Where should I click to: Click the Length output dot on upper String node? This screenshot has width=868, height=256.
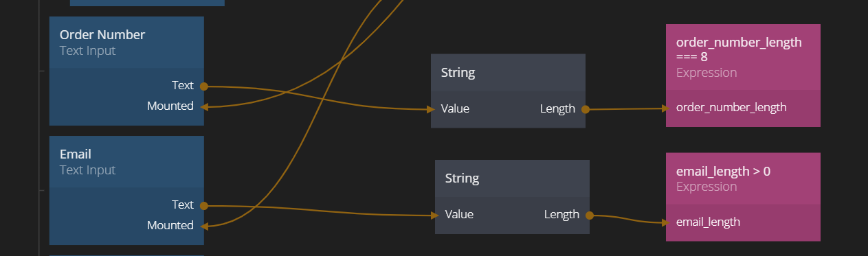pyautogui.click(x=585, y=108)
